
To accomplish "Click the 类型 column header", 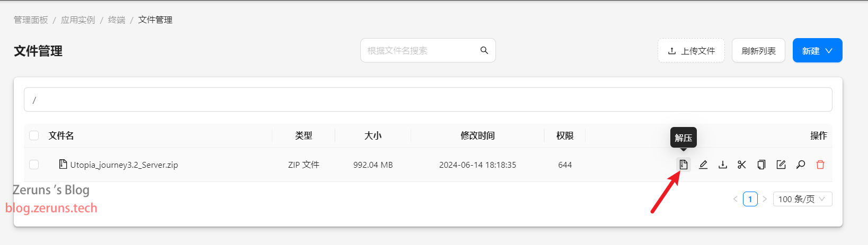I will click(304, 135).
